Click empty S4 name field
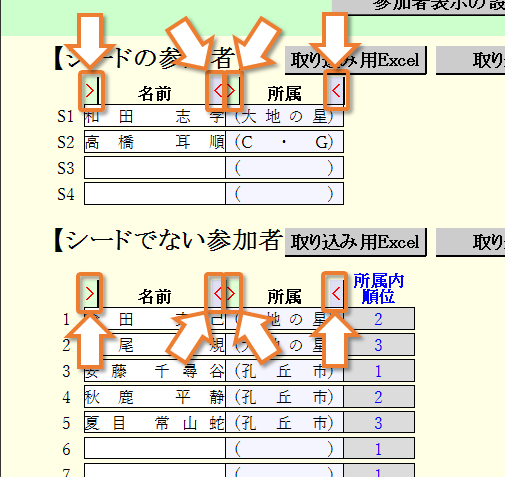 pyautogui.click(x=155, y=194)
